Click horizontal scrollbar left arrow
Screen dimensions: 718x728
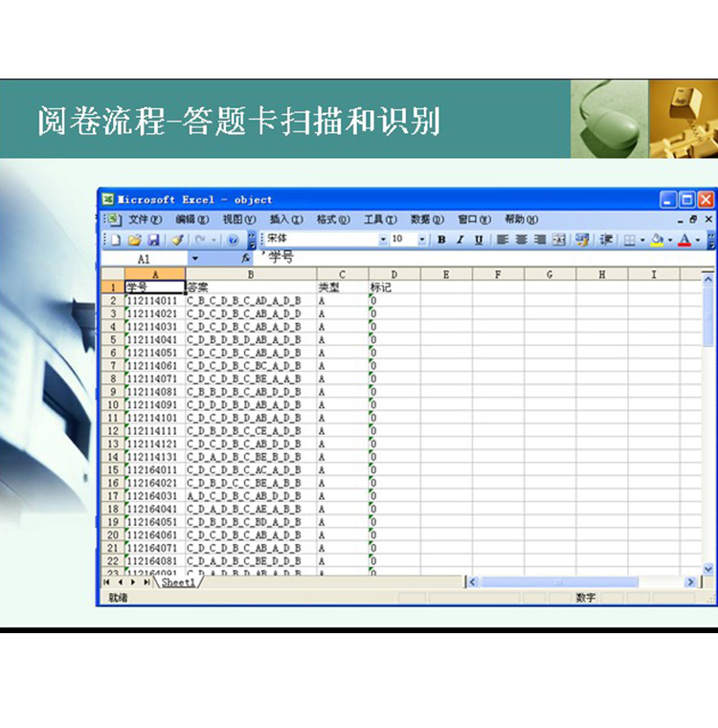[x=473, y=581]
